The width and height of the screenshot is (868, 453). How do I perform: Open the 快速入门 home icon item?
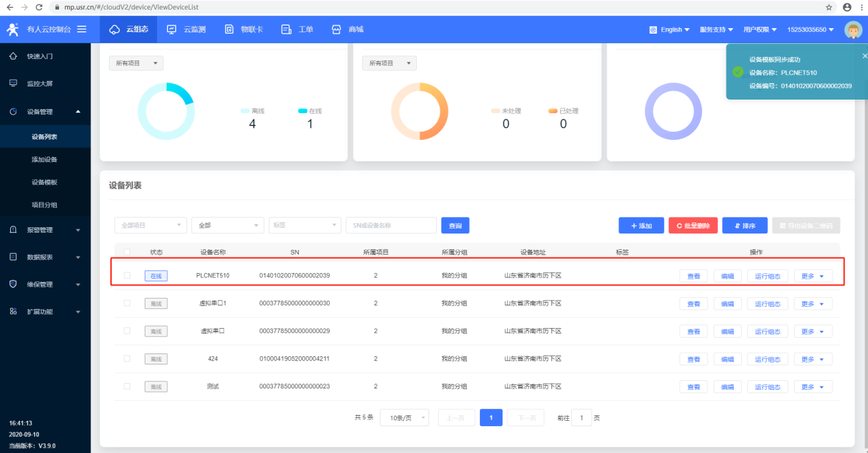pyautogui.click(x=39, y=56)
